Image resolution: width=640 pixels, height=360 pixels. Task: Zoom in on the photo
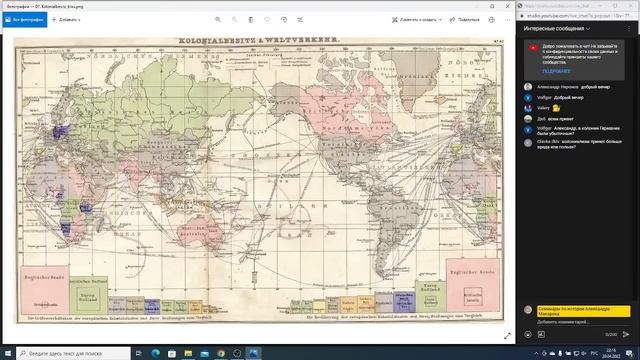[x=218, y=20]
